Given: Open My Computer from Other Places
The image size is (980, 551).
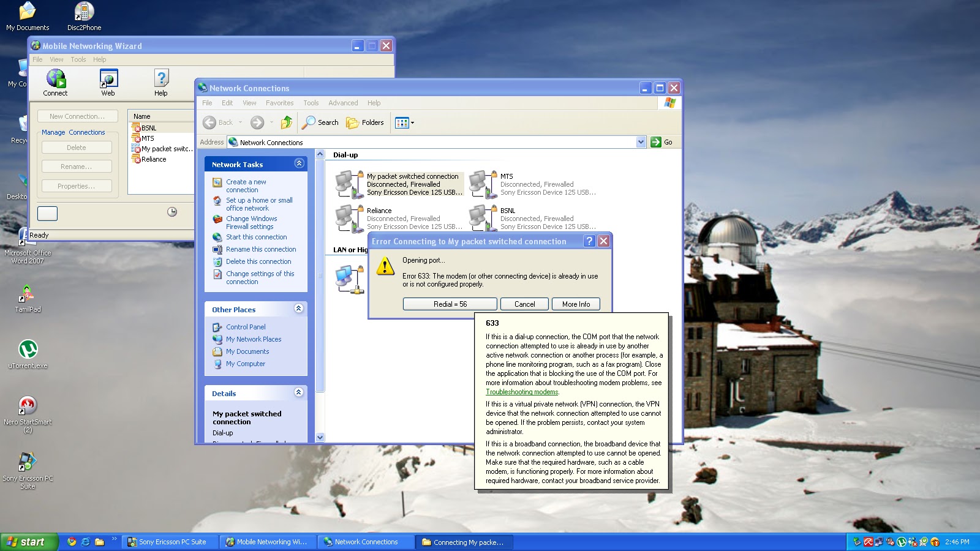Looking at the screenshot, I should point(245,364).
